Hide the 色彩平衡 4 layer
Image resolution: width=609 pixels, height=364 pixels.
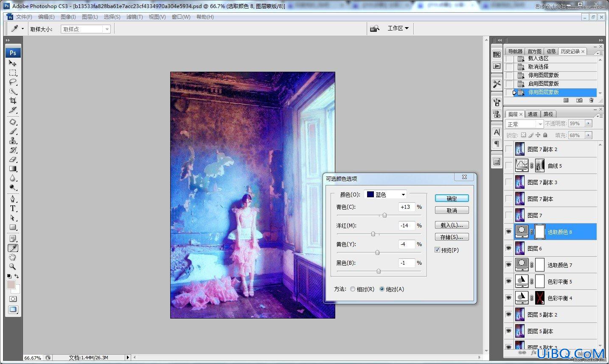coord(508,298)
